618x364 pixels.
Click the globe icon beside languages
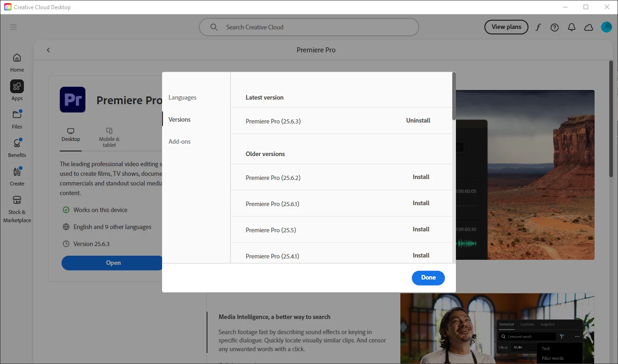click(66, 227)
